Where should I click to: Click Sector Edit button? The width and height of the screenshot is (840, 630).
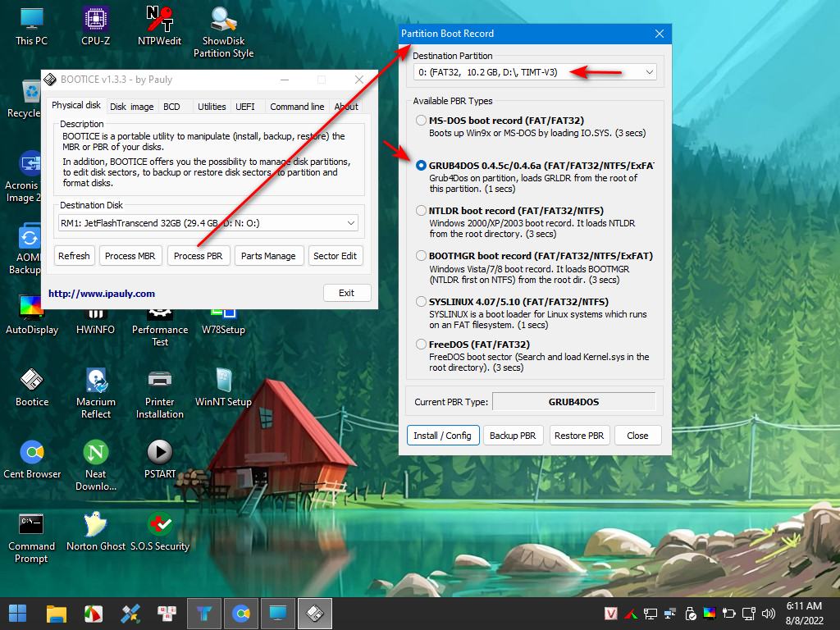click(335, 256)
